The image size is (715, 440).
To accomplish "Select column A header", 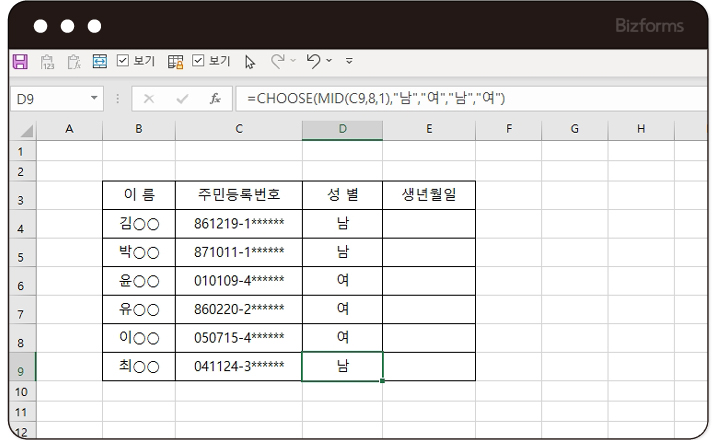I will click(x=69, y=129).
